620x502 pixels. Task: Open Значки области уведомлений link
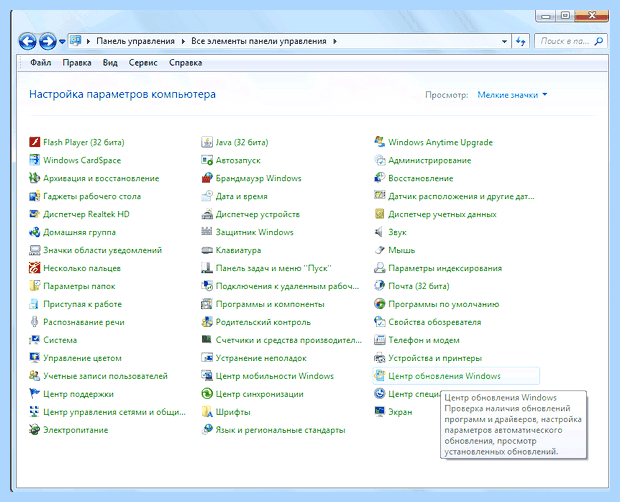[x=102, y=250]
